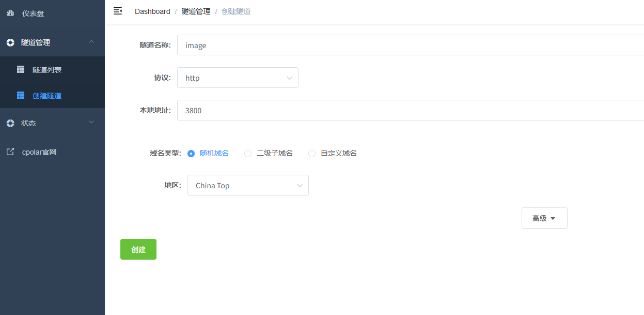
Task: Select the 随机域名 radio button
Action: click(x=191, y=153)
